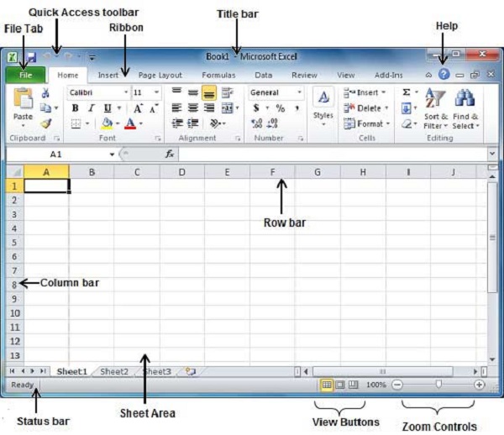The height and width of the screenshot is (435, 504).
Task: Click the zoom out minus button
Action: [397, 385]
